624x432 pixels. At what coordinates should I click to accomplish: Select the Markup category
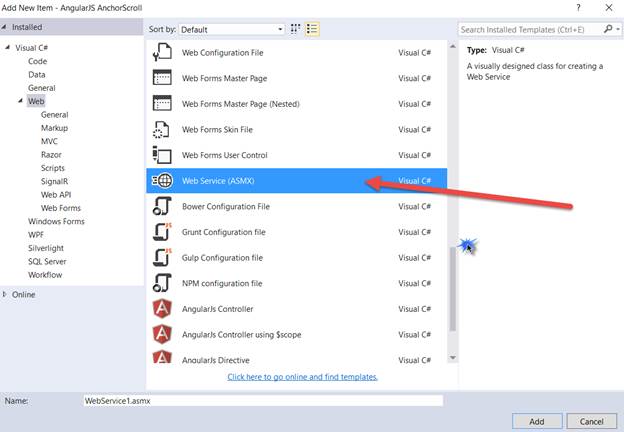[x=55, y=128]
